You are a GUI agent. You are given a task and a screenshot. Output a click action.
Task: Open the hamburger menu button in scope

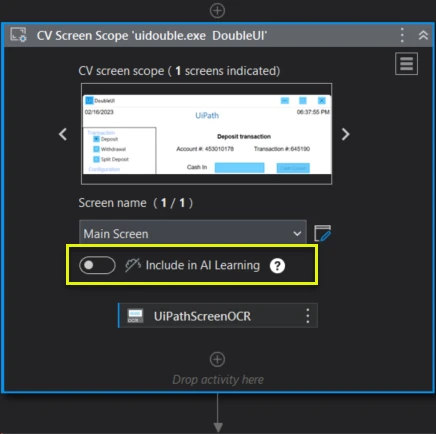point(406,64)
